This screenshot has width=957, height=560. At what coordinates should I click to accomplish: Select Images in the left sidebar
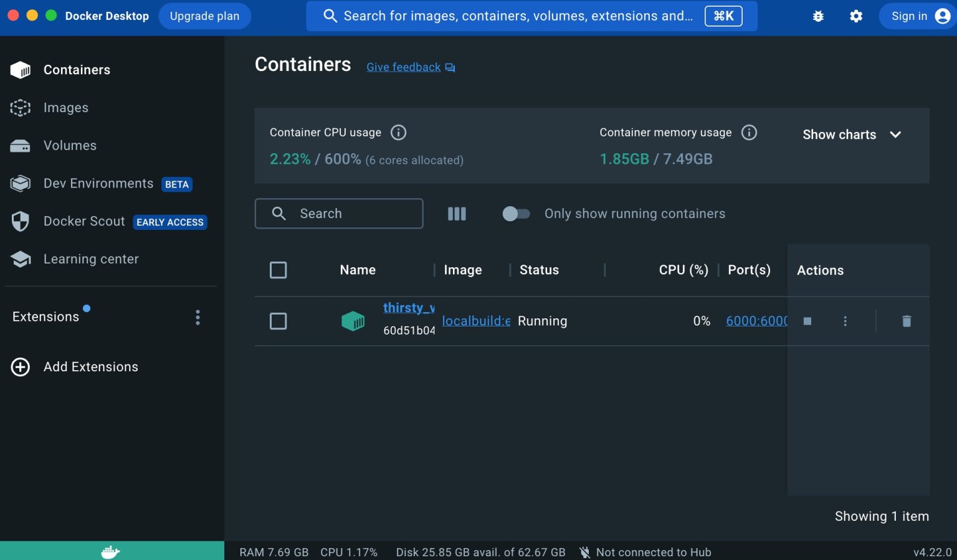[66, 107]
